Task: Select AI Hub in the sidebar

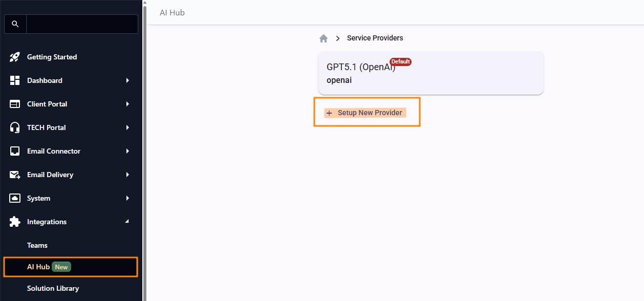Action: 38,267
